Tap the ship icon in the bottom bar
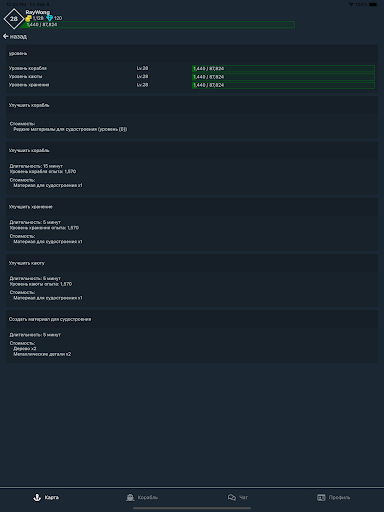 pos(130,497)
